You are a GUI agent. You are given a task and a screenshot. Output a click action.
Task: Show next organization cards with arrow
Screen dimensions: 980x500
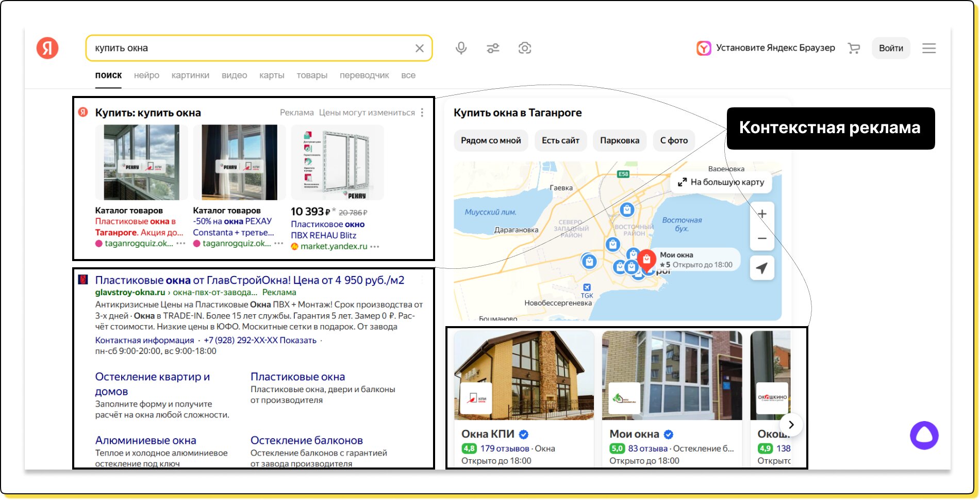[791, 425]
